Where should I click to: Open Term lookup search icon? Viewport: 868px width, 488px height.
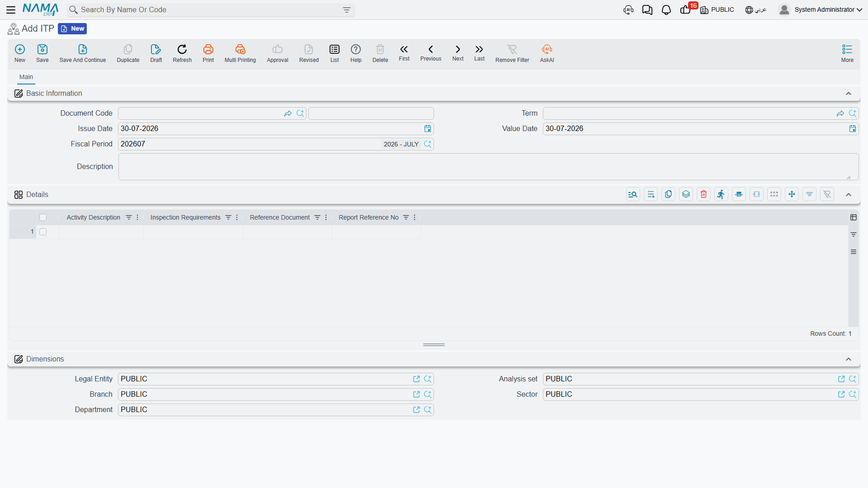coord(853,113)
